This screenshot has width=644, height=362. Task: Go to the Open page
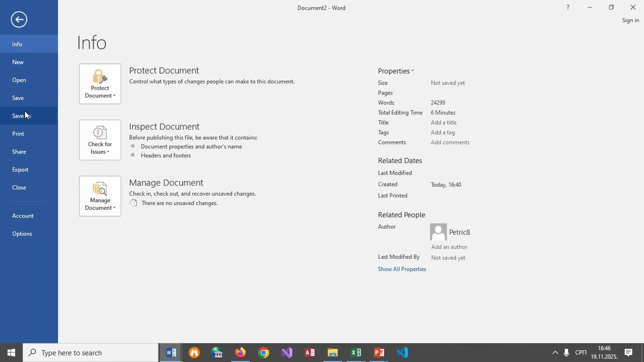pyautogui.click(x=29, y=80)
